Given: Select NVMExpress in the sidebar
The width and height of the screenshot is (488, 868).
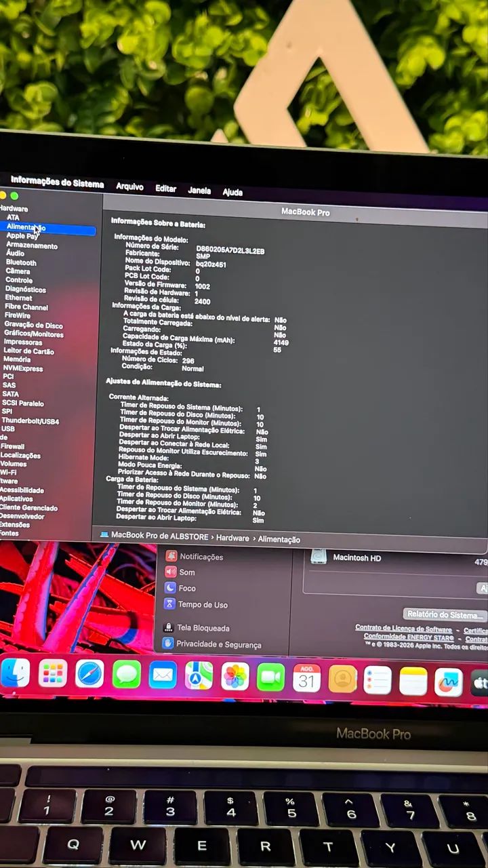Looking at the screenshot, I should coord(23,368).
